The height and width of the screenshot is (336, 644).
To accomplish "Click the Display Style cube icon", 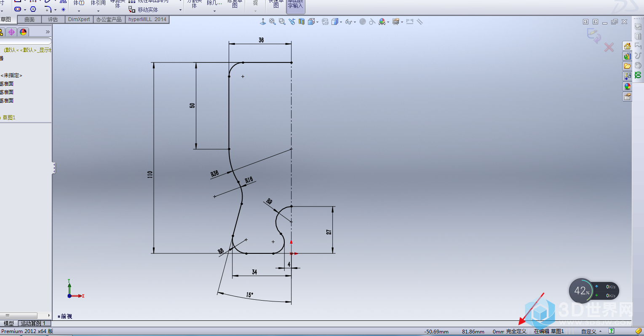I will point(334,22).
